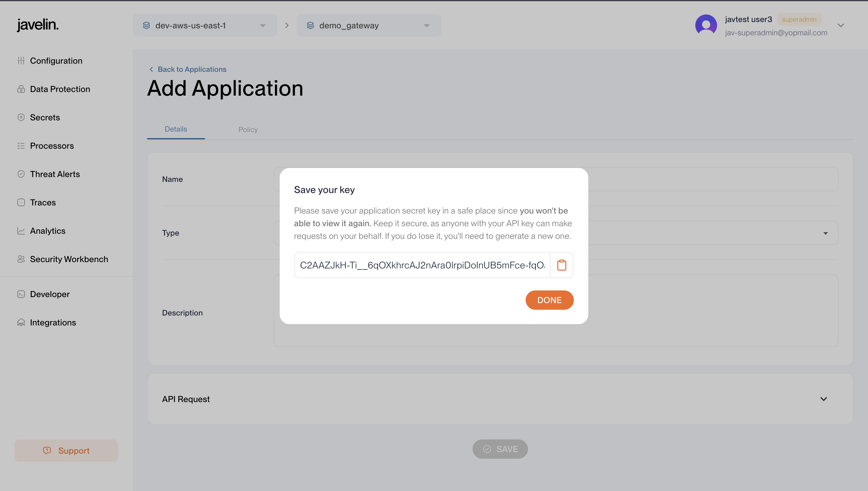Open the Security Workbench page

coord(69,259)
